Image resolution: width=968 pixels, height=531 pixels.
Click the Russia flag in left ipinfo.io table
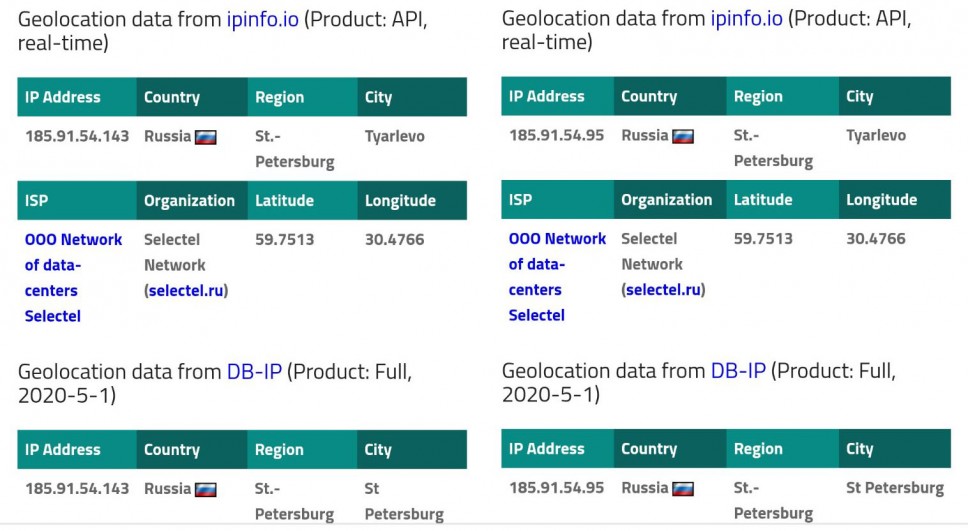pyautogui.click(x=205, y=137)
